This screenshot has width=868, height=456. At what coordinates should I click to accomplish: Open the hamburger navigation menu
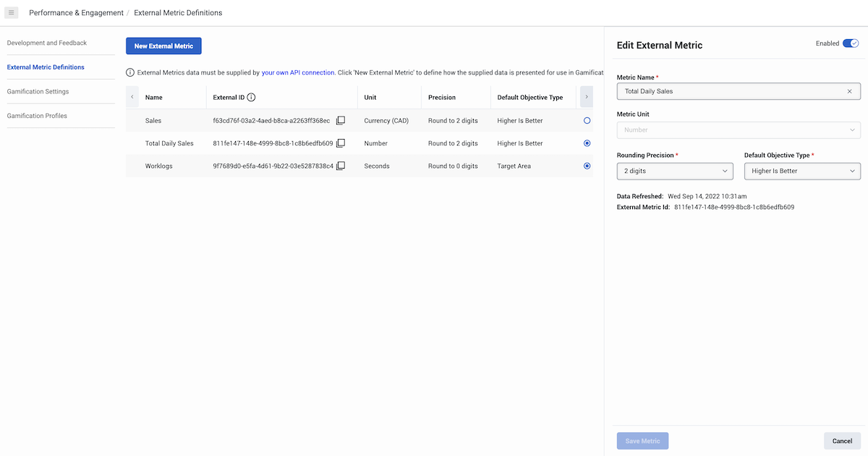[x=11, y=12]
